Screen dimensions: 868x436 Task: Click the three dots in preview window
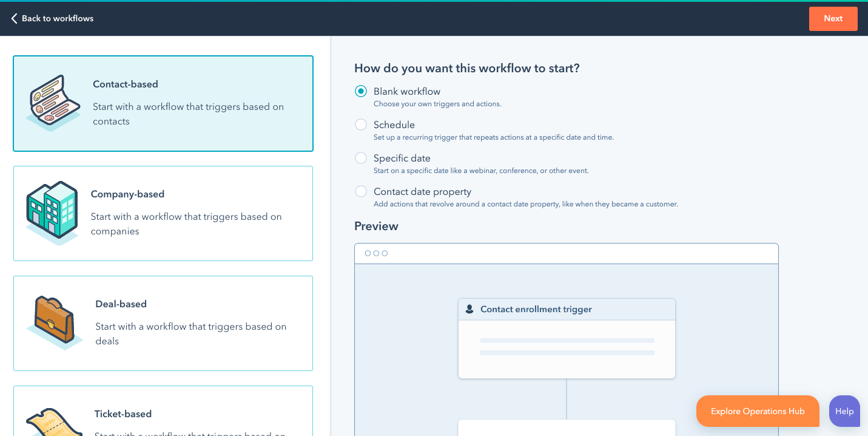coord(376,253)
